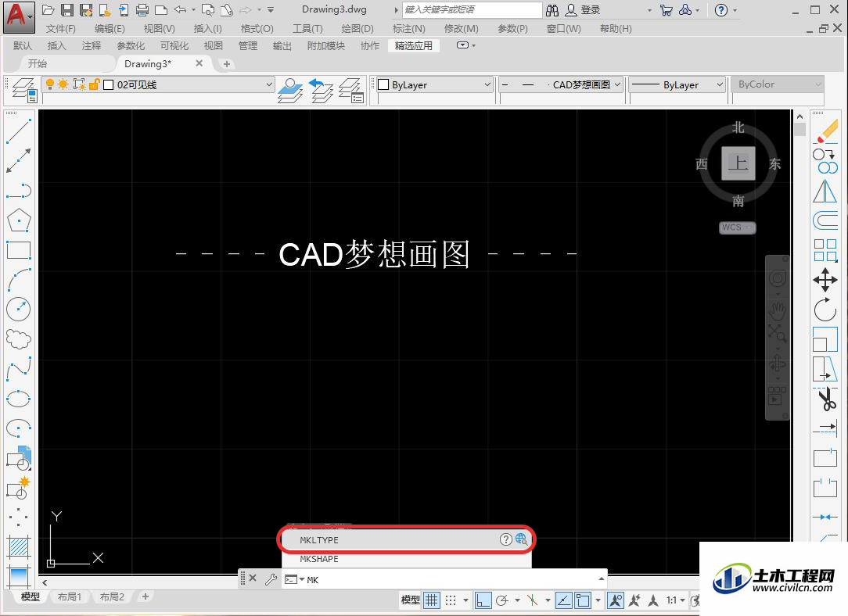Select the Erase tool
848x616 pixels.
point(826,132)
